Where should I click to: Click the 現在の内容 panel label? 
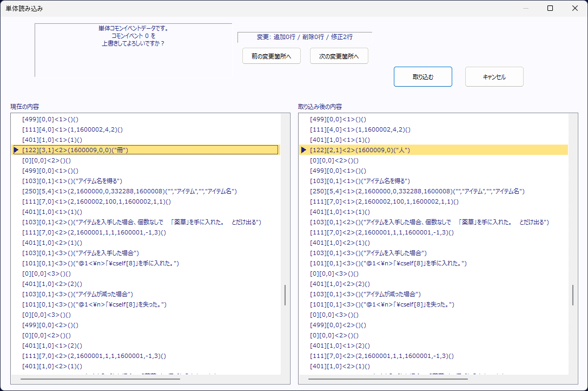25,107
